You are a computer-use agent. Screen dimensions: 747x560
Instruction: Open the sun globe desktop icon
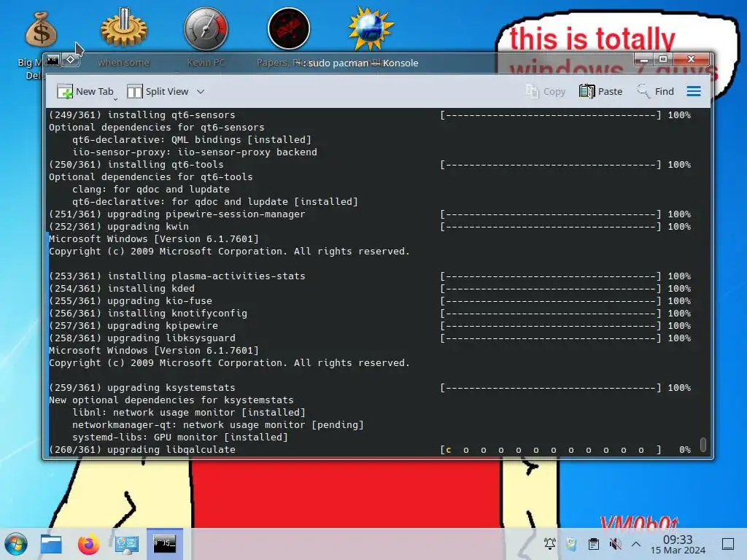(x=371, y=28)
